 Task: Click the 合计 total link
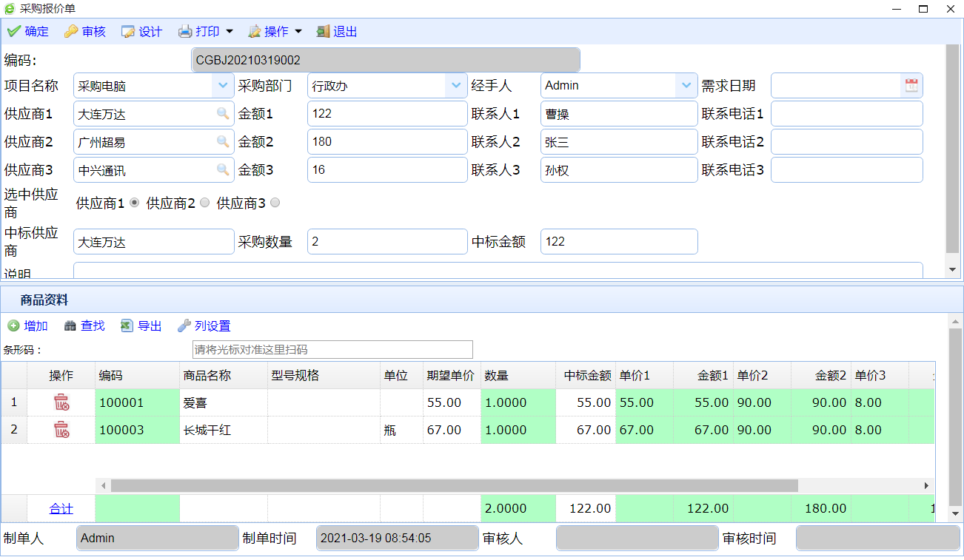tap(61, 508)
